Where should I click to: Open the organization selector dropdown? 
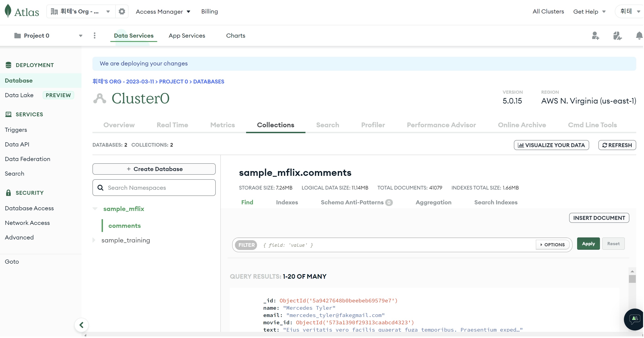coord(81,11)
